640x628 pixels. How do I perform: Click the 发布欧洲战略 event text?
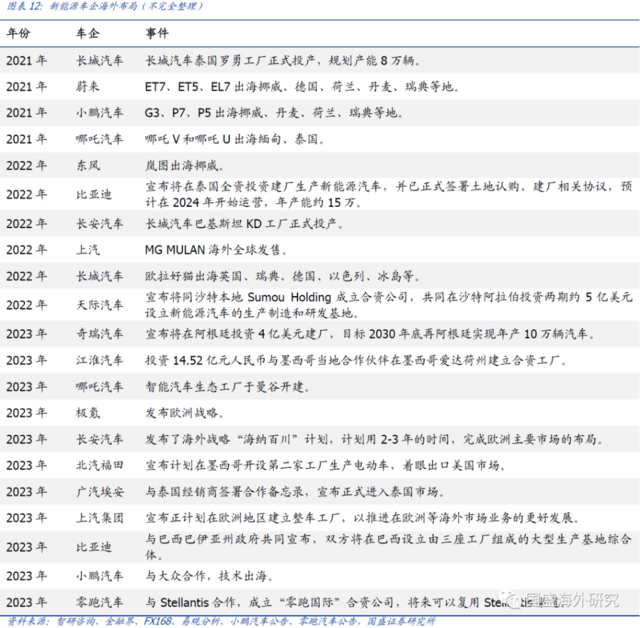pos(184,413)
